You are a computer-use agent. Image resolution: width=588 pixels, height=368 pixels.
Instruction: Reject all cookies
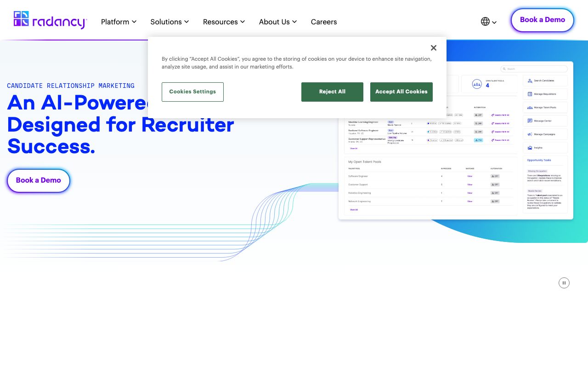tap(332, 92)
